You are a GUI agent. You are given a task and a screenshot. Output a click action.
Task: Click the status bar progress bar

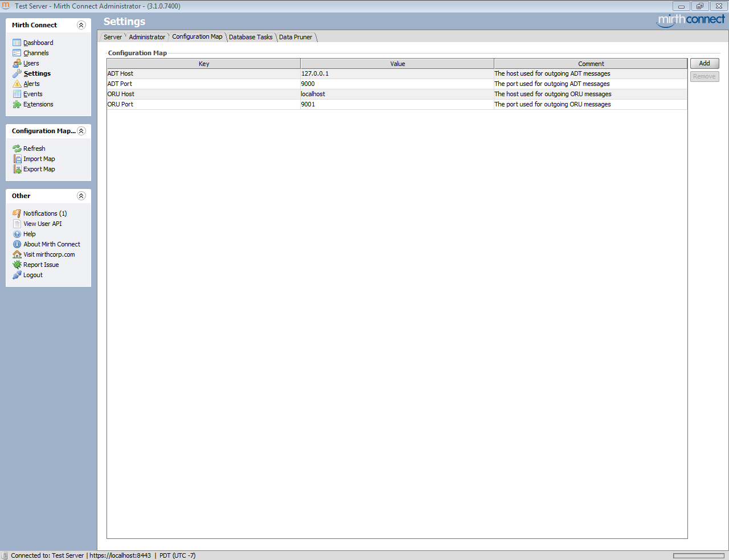click(699, 556)
